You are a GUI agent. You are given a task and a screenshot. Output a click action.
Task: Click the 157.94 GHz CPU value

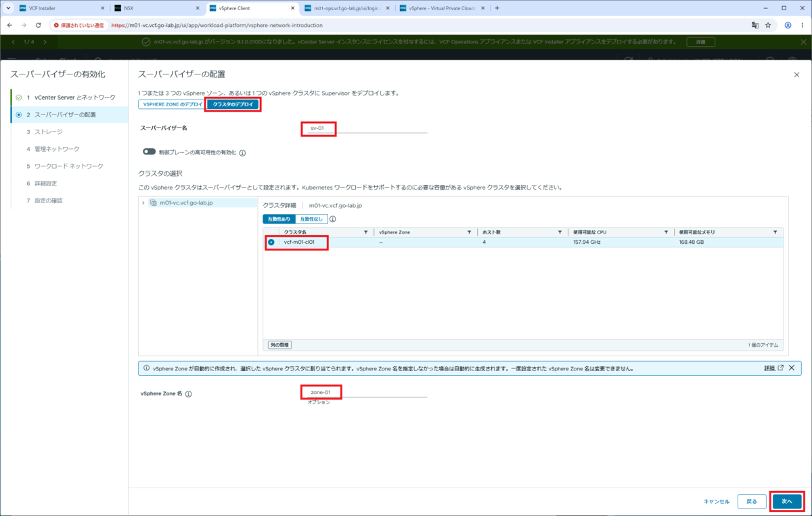pos(587,242)
